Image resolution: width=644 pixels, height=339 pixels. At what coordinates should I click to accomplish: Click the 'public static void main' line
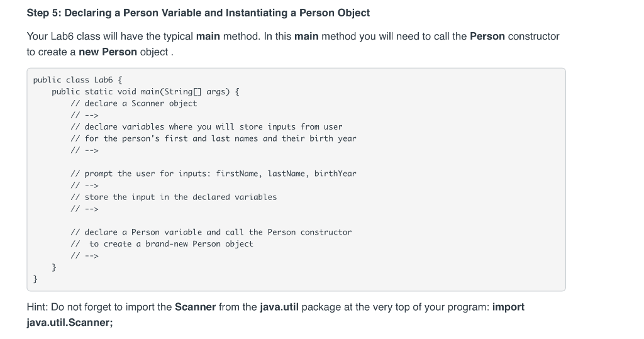tap(145, 92)
